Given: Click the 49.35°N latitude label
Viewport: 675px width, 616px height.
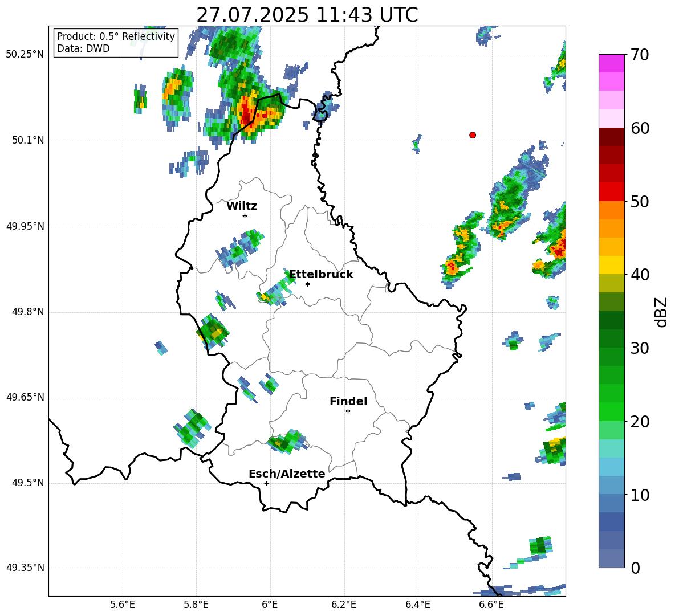Looking at the screenshot, I should 25,568.
